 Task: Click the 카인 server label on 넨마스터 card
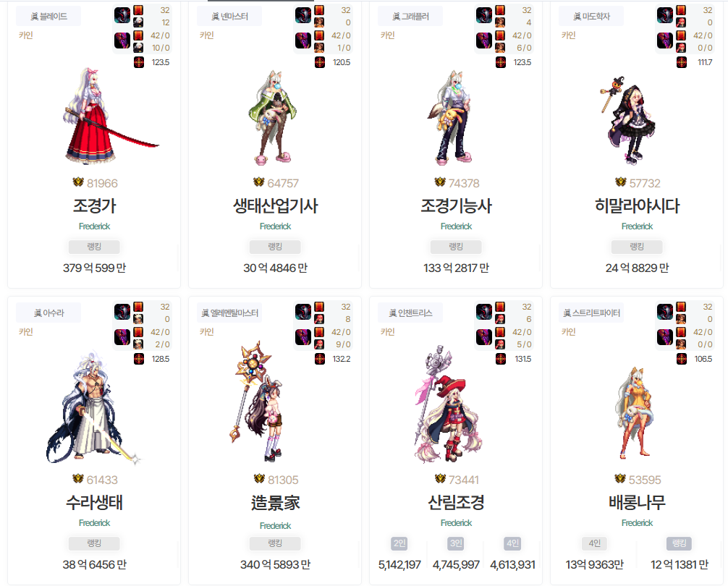(207, 35)
